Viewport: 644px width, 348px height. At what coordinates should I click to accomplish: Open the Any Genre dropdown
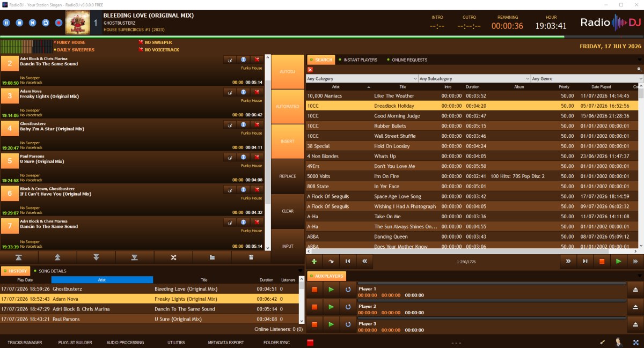(x=587, y=79)
